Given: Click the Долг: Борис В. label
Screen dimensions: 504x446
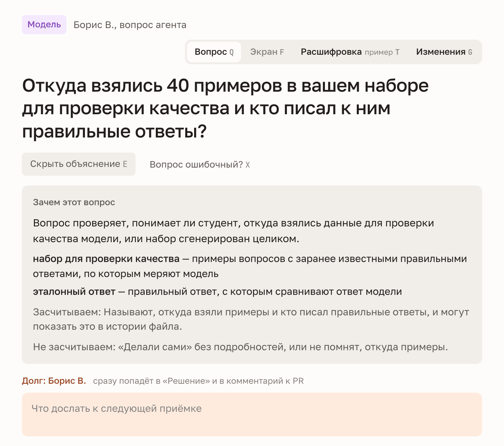Looking at the screenshot, I should click(54, 381).
